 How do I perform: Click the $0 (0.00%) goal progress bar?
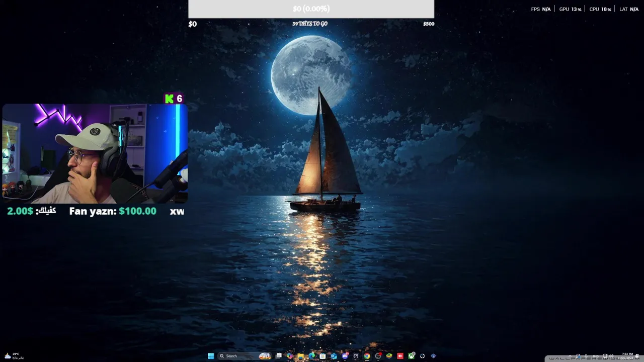tap(311, 9)
